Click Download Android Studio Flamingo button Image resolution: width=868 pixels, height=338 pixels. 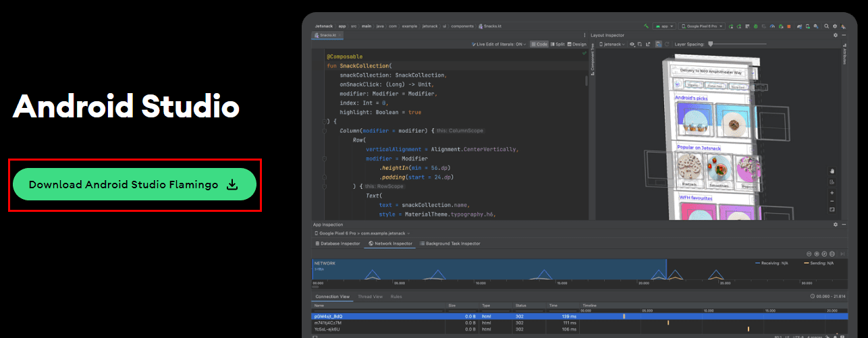click(134, 185)
